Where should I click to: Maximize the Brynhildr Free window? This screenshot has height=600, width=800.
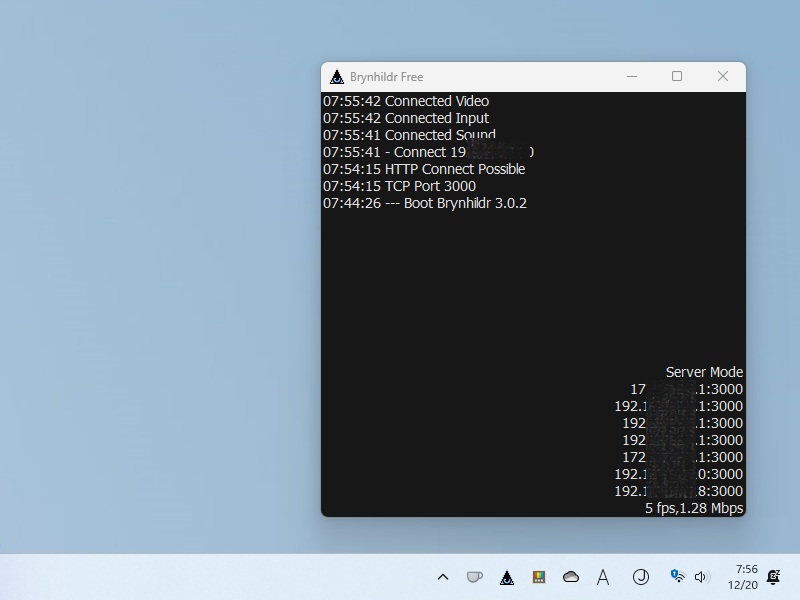(x=677, y=77)
